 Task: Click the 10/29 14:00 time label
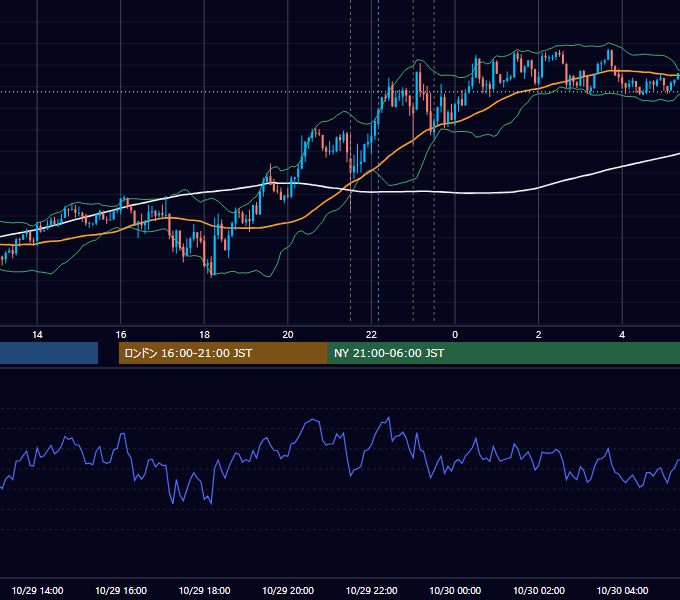(x=37, y=590)
